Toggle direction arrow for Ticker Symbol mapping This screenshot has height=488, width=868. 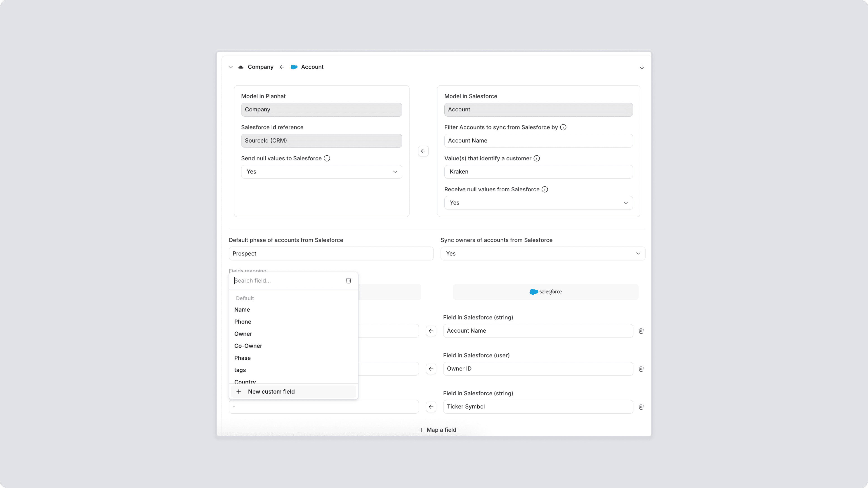[431, 407]
